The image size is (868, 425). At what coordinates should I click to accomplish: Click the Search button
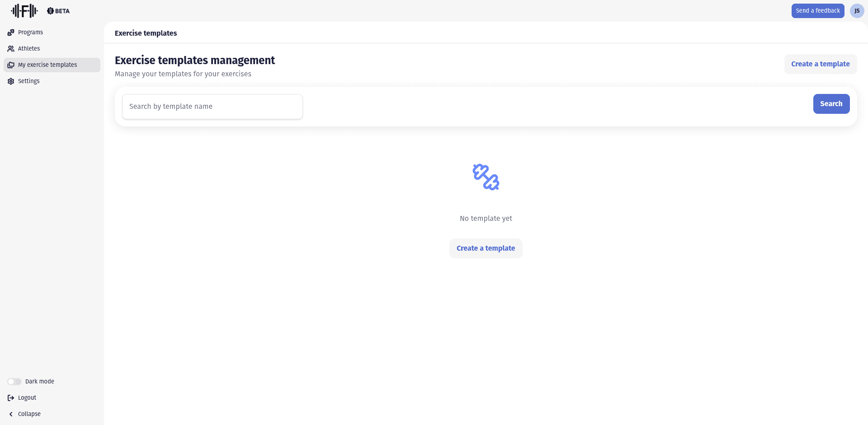(x=831, y=104)
